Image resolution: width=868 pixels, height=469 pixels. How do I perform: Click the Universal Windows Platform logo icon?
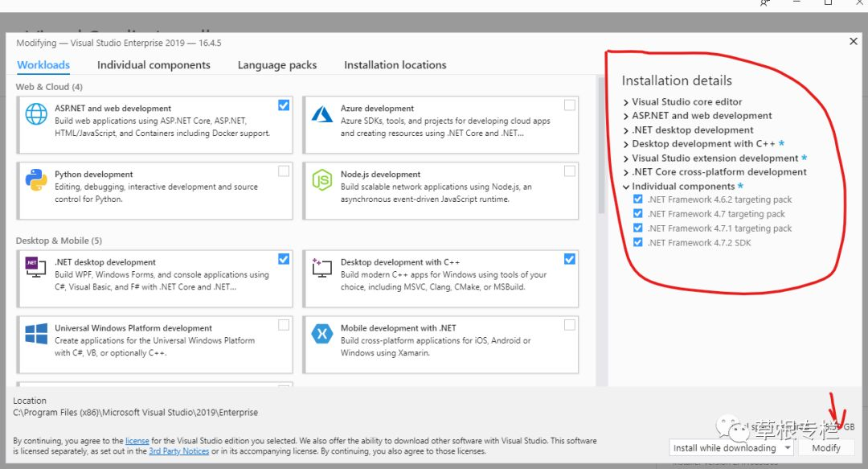click(x=36, y=334)
